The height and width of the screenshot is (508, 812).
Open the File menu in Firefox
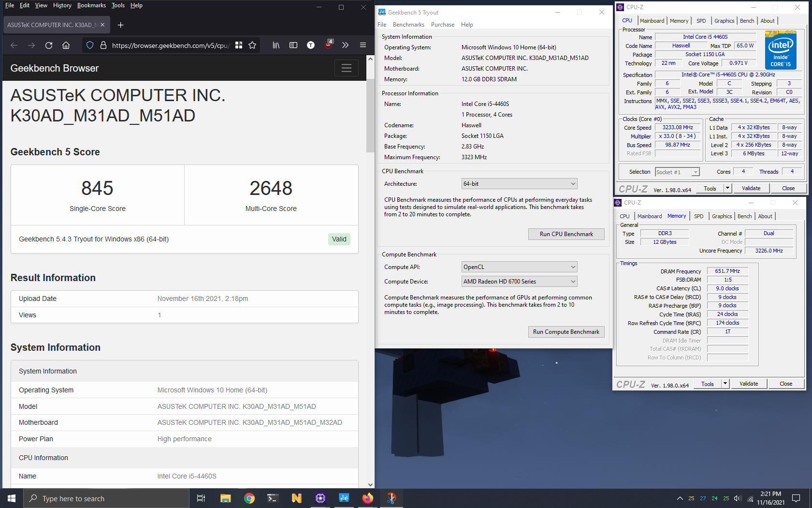[x=10, y=5]
